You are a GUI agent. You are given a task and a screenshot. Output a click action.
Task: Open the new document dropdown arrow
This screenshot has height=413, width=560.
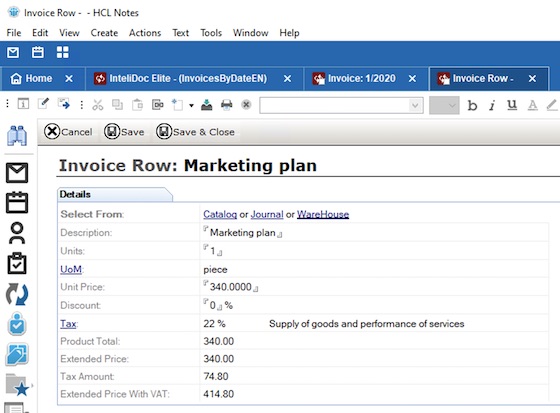[x=191, y=105]
